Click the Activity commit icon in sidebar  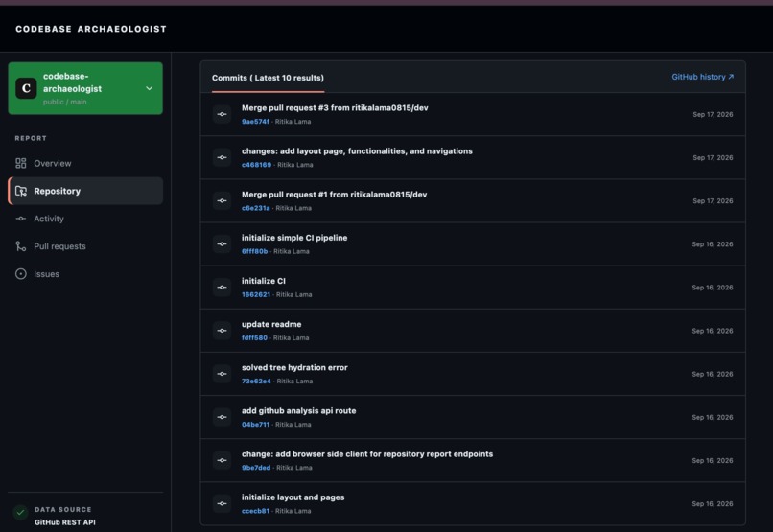pos(21,219)
